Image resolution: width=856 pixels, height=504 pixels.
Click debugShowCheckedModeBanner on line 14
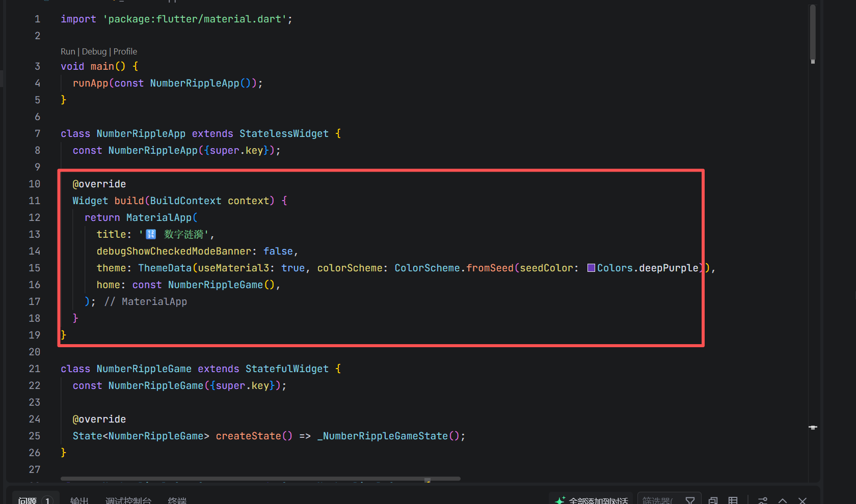pyautogui.click(x=174, y=251)
